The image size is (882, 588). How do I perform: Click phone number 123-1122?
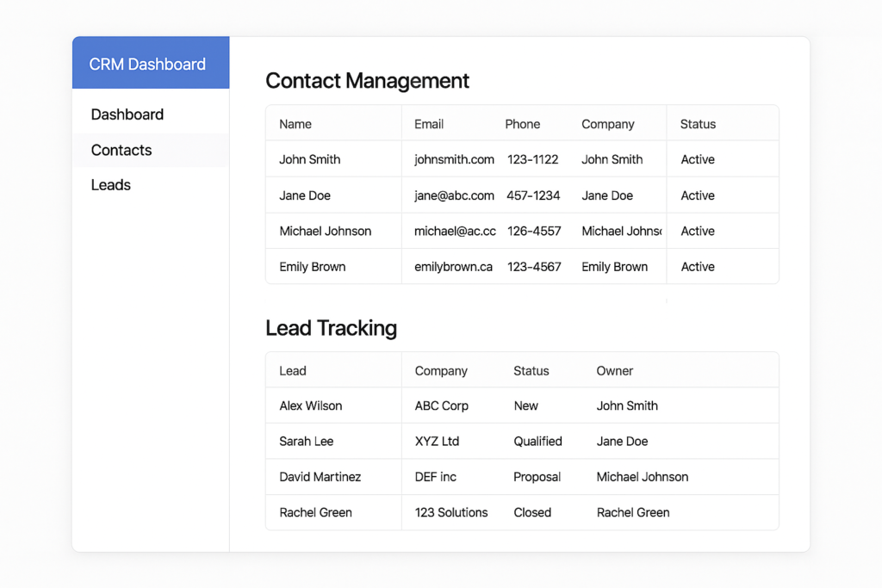[532, 159]
